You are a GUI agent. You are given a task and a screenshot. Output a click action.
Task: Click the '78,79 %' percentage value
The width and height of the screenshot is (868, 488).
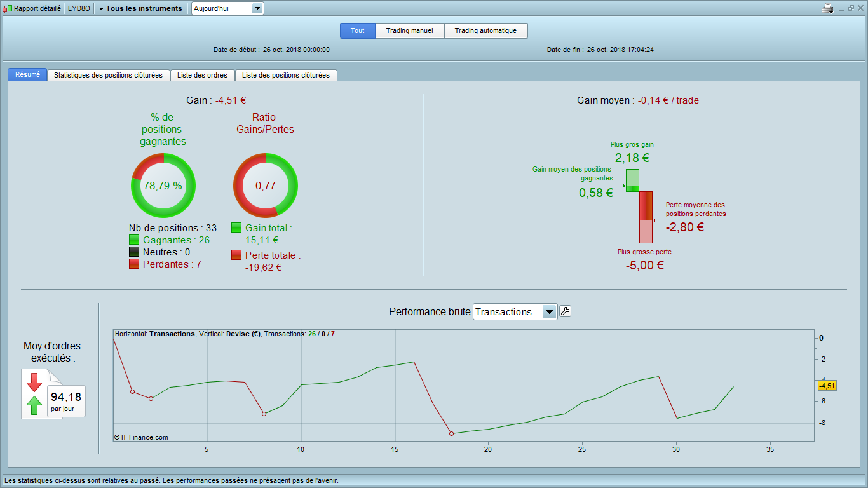pos(163,186)
